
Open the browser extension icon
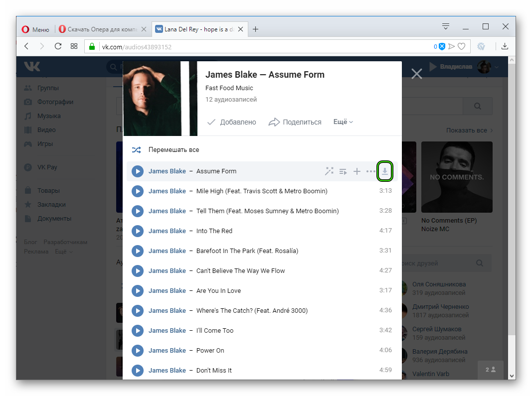(481, 46)
